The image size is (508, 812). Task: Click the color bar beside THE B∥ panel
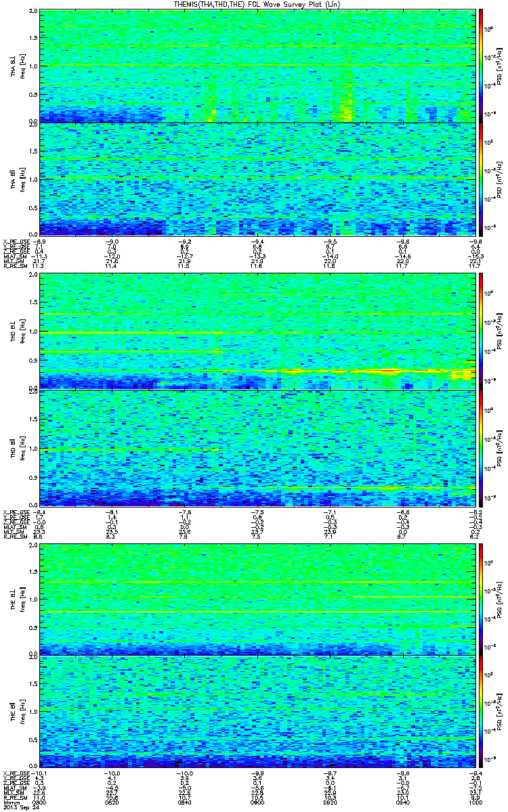point(481,713)
